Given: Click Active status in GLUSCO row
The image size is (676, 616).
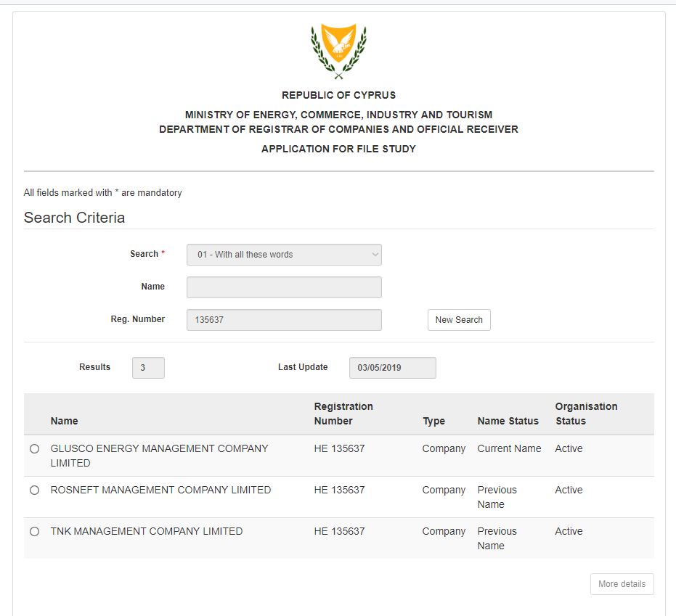Looking at the screenshot, I should (569, 449).
